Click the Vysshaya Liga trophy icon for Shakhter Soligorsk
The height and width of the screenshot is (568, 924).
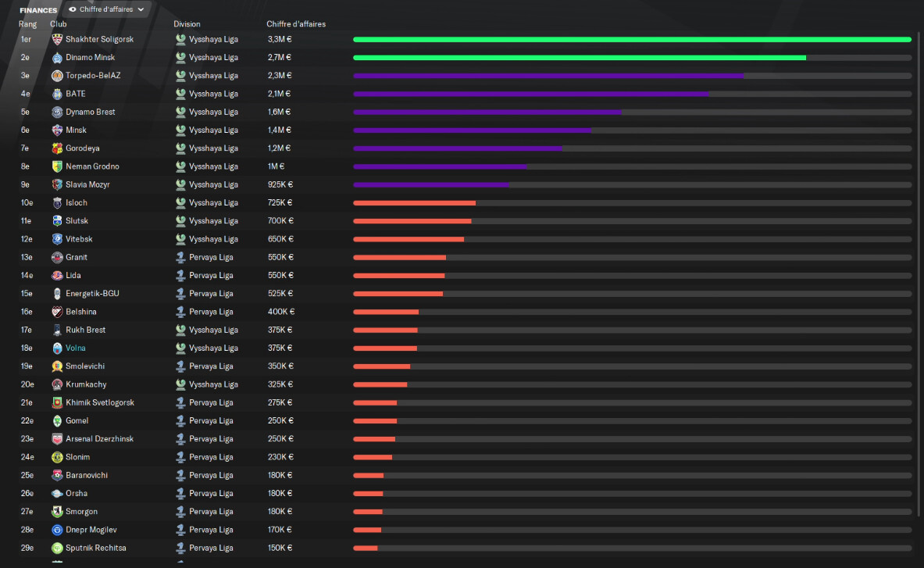[180, 40]
